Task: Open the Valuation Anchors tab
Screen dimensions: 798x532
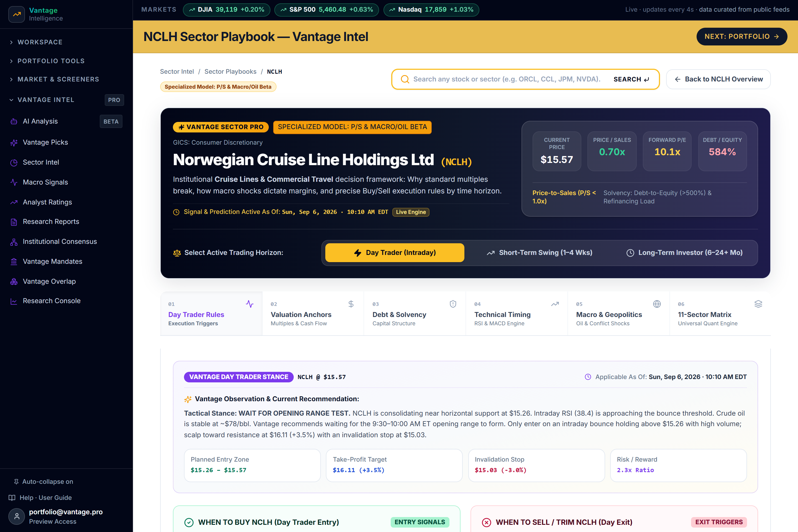Action: pyautogui.click(x=313, y=313)
